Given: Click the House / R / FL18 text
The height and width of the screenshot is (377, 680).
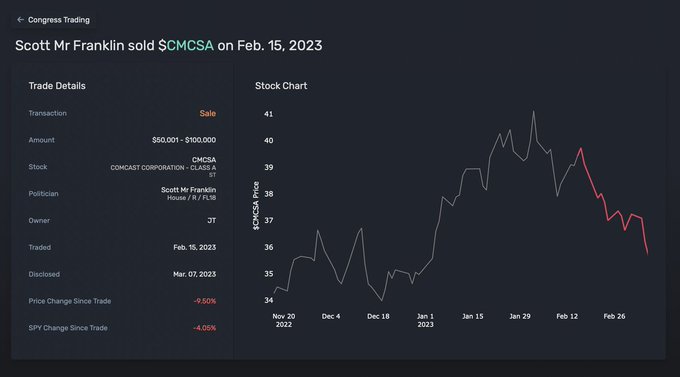Looking at the screenshot, I should pyautogui.click(x=191, y=198).
